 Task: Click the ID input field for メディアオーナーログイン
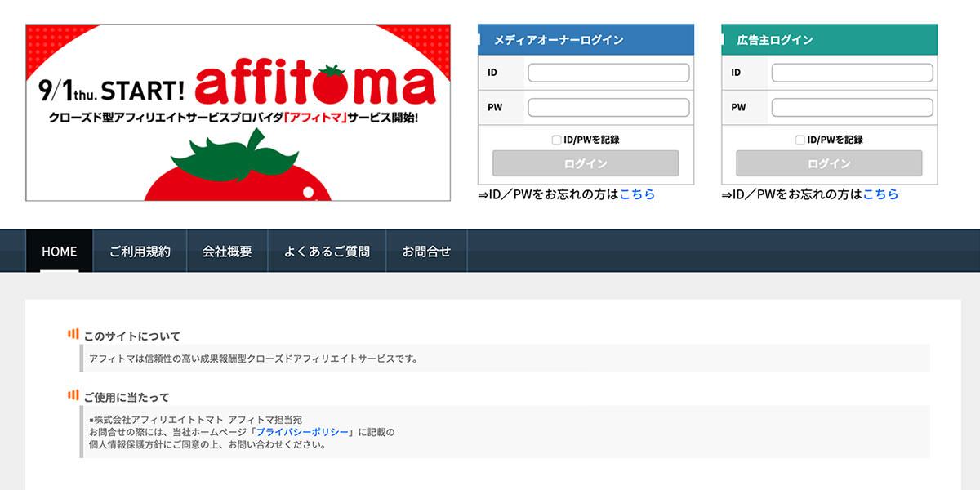608,72
